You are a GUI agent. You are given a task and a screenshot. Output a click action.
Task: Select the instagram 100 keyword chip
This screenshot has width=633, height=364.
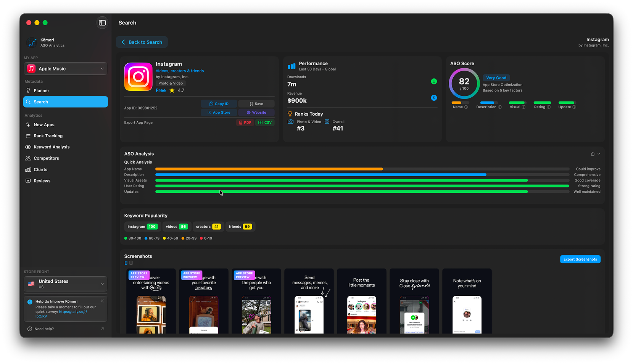pyautogui.click(x=142, y=227)
